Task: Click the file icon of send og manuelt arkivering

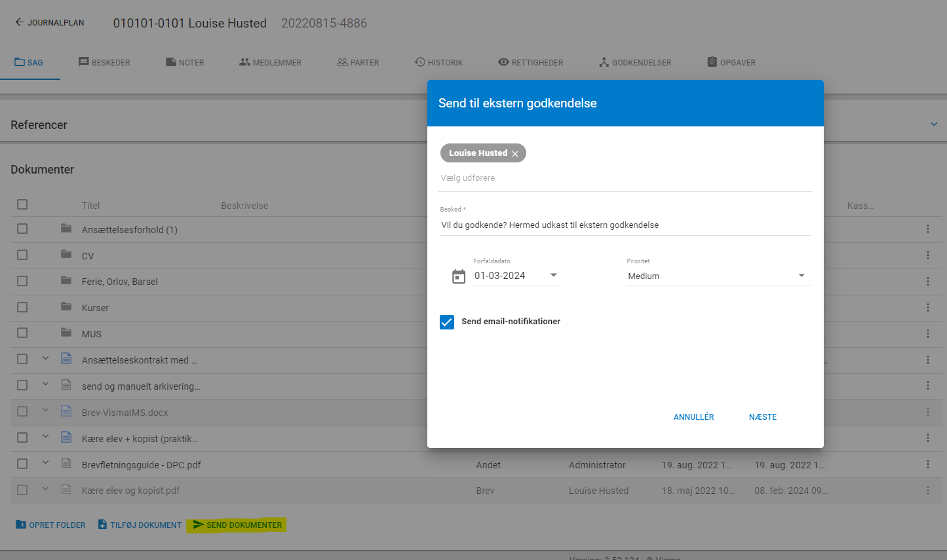Action: pos(66,384)
